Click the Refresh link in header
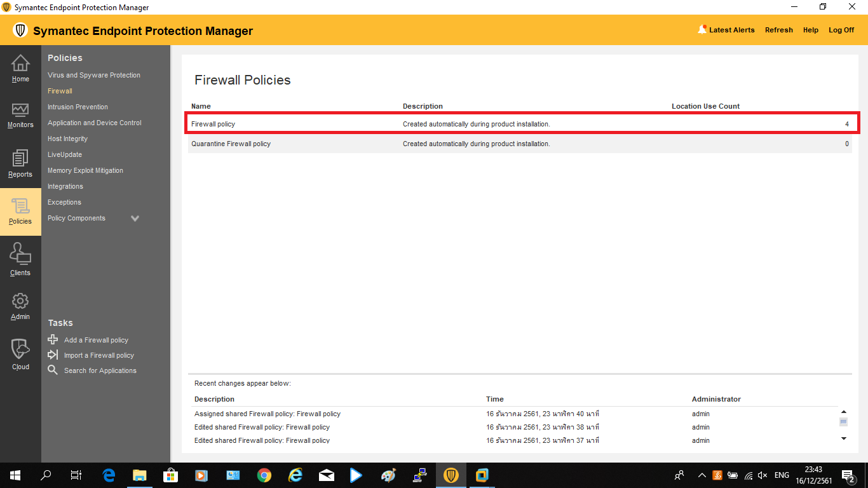 (x=778, y=30)
